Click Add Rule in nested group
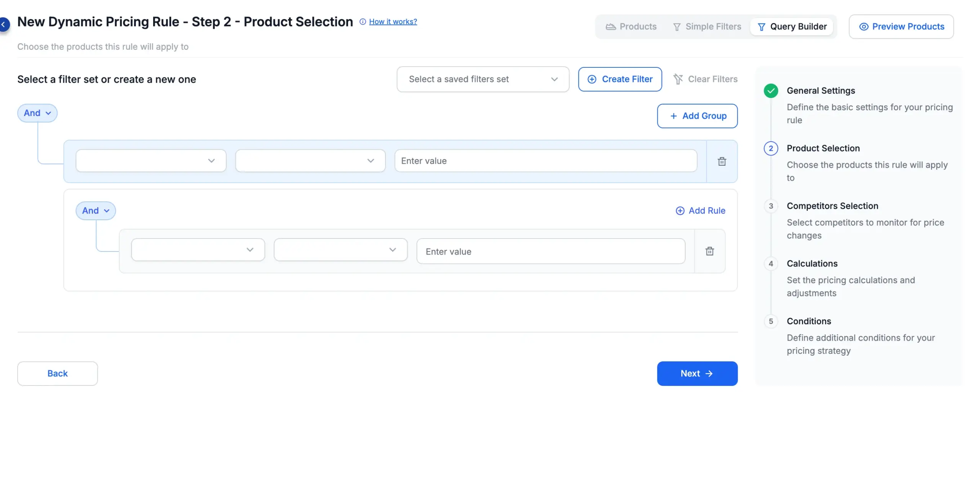This screenshot has height=490, width=980. pos(700,211)
